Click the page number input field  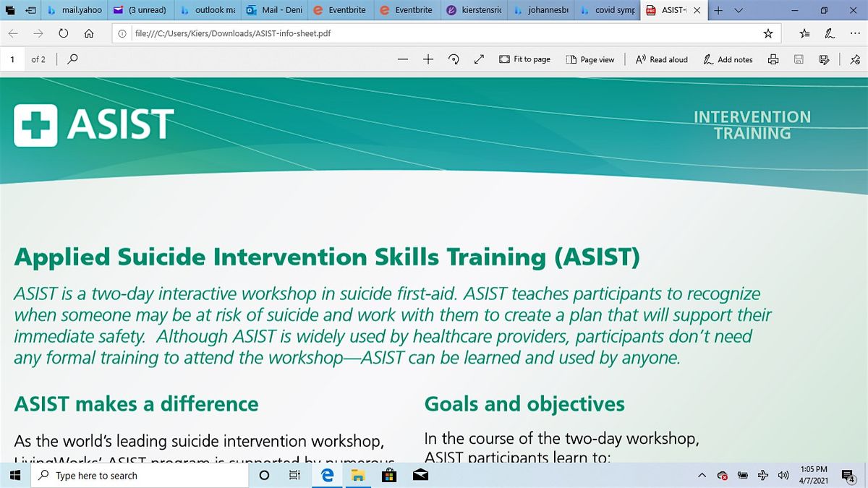(12, 59)
